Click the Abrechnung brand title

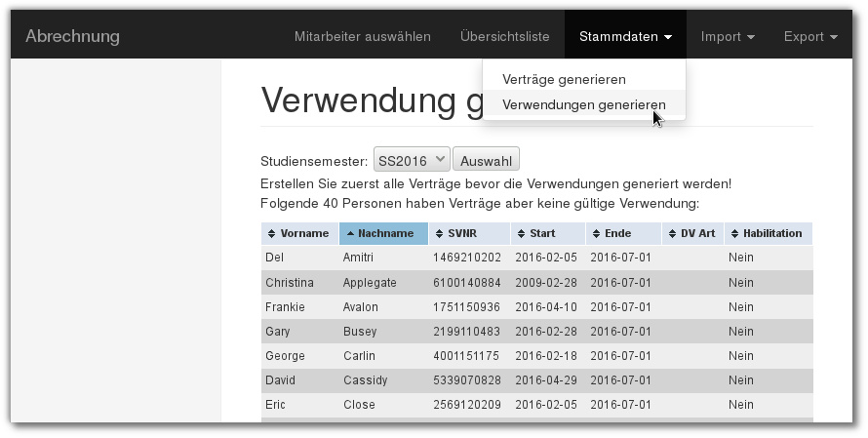tap(72, 37)
